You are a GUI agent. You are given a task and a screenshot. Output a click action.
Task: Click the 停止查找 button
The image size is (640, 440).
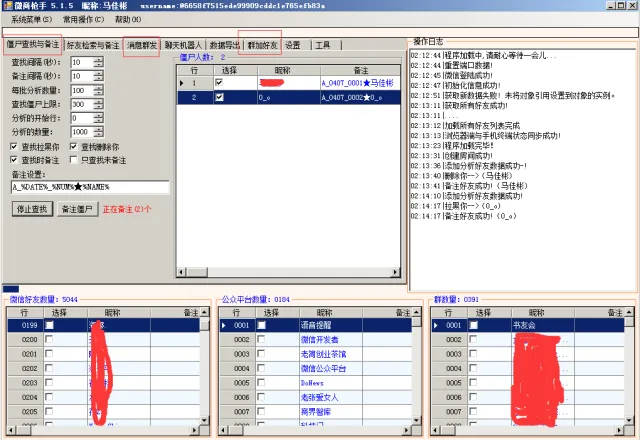click(32, 209)
